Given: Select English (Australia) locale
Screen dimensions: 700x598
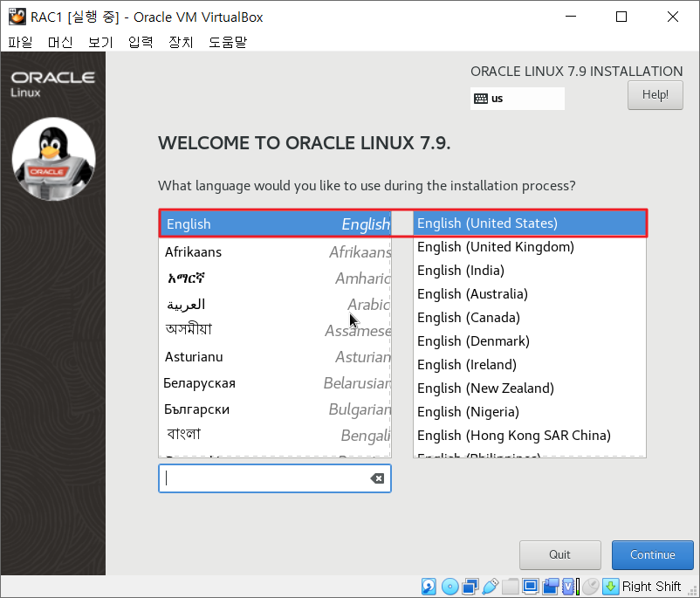Looking at the screenshot, I should coord(530,294).
